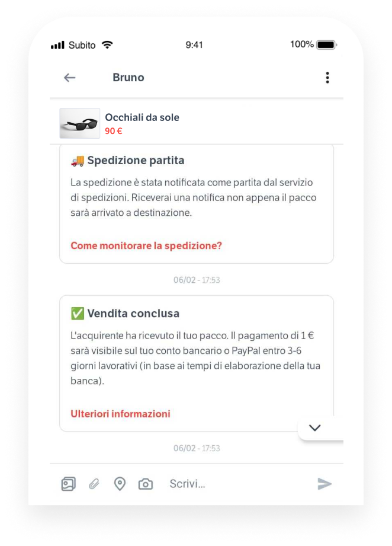This screenshot has height=546, width=392.
Task: Click the 'Come monitorare la spedizione?' link
Action: 146,245
